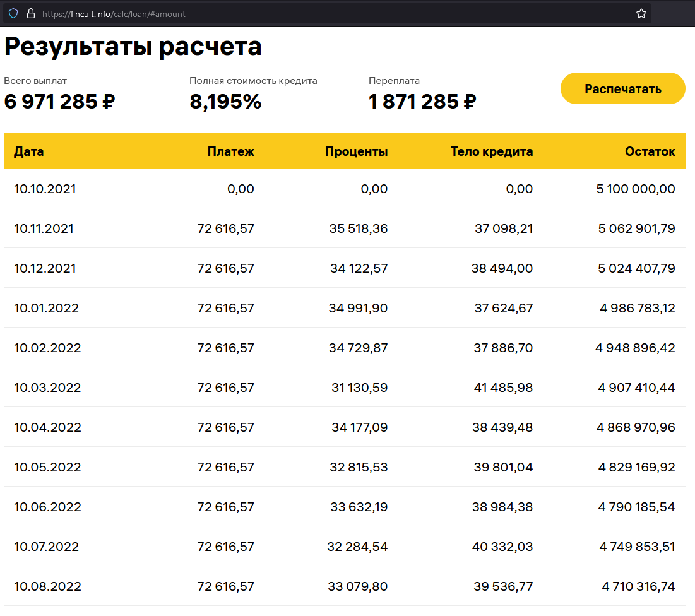Click the interest value 33 632,19
The height and width of the screenshot is (616, 695).
click(x=359, y=507)
